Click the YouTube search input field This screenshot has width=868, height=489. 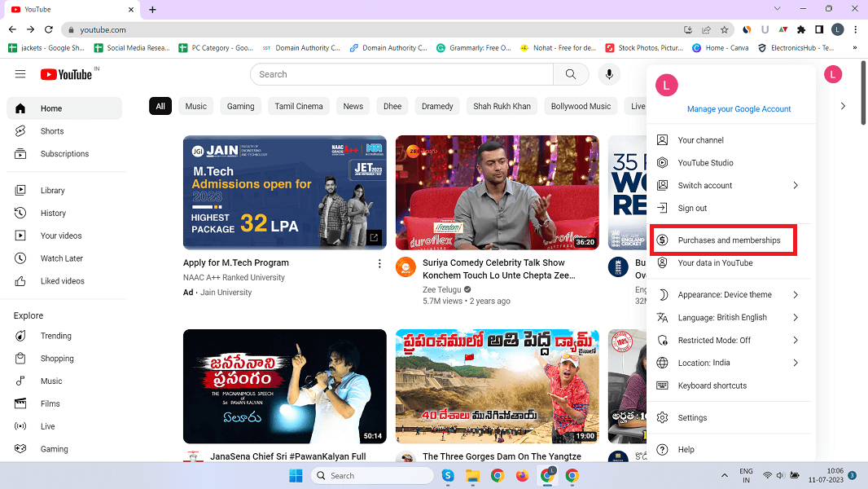[x=402, y=74]
